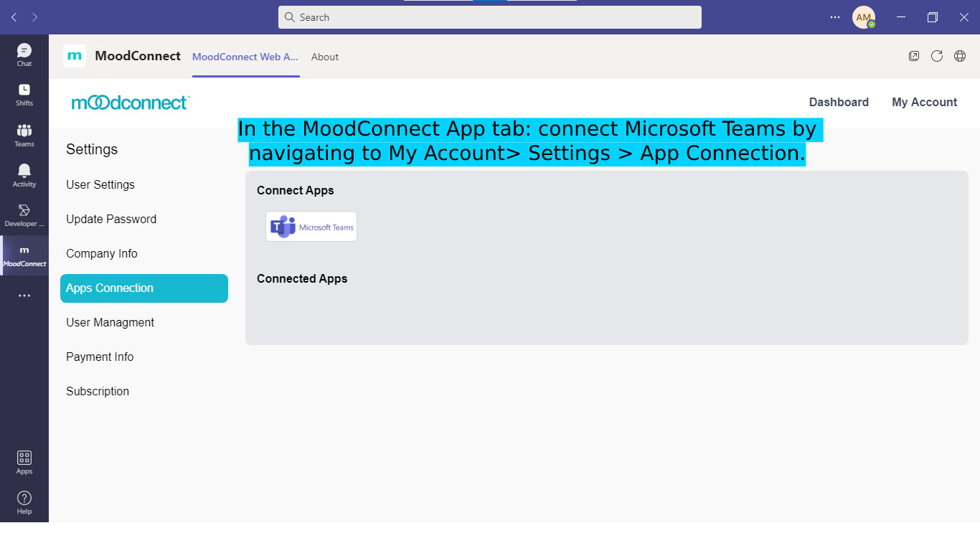The image size is (980, 551).
Task: Minimize the Teams window
Action: click(901, 17)
